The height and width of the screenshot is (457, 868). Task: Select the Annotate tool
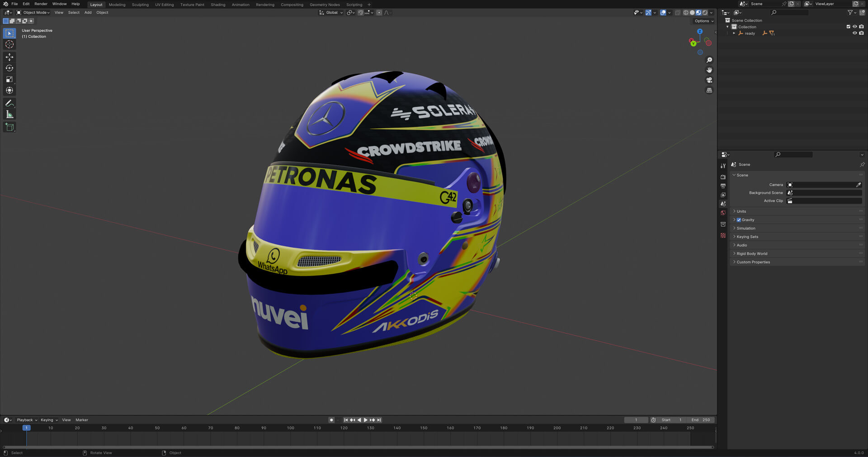point(9,103)
